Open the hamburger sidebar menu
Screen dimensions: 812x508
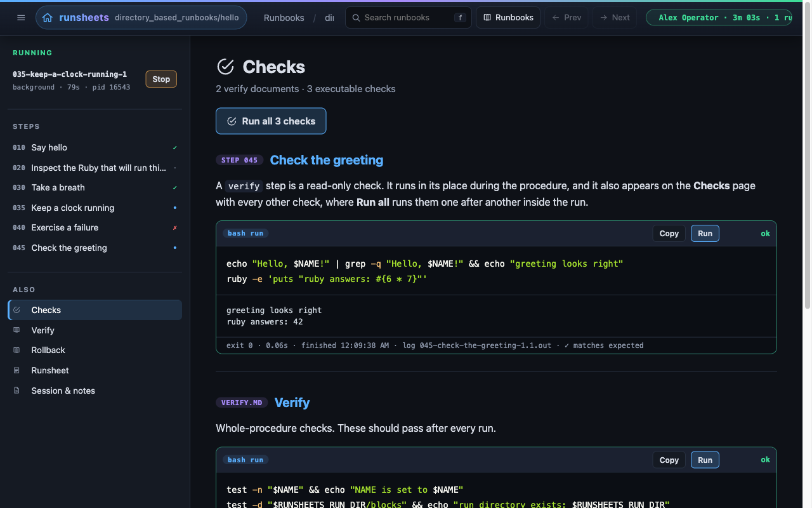coord(21,18)
